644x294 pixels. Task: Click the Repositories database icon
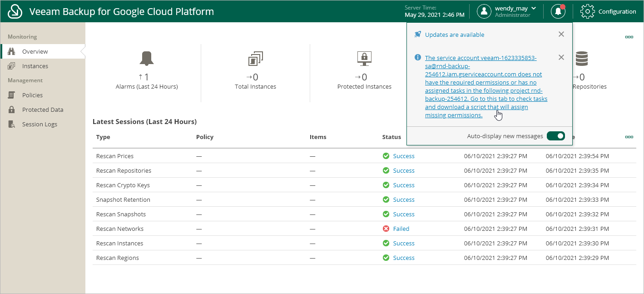(x=581, y=58)
